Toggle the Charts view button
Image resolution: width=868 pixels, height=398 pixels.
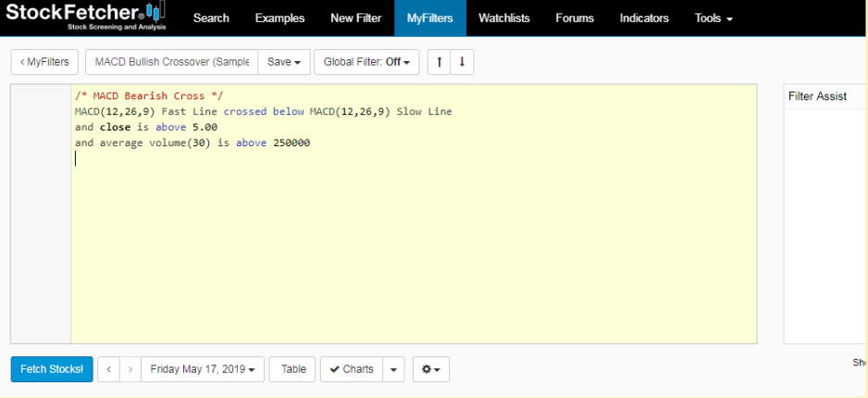[352, 369]
